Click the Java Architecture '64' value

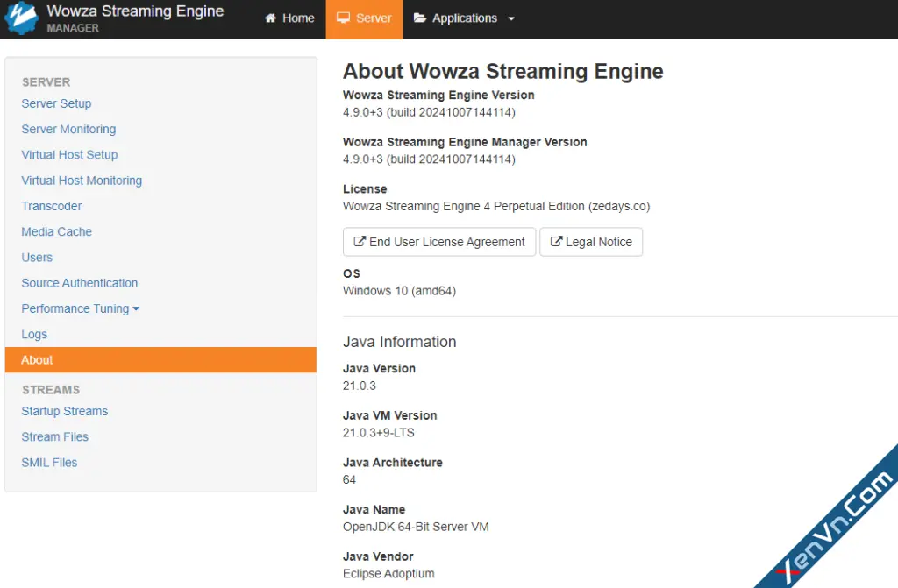[x=349, y=480]
